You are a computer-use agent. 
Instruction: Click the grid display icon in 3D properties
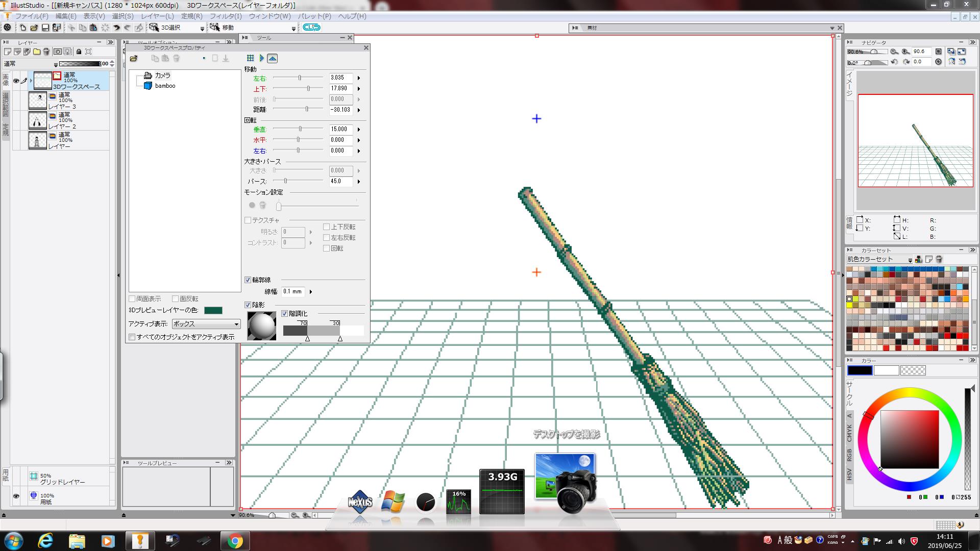[250, 58]
